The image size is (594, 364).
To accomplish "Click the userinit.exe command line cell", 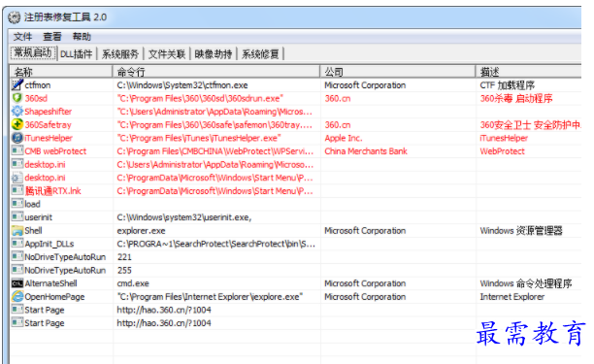I will pyautogui.click(x=184, y=217).
